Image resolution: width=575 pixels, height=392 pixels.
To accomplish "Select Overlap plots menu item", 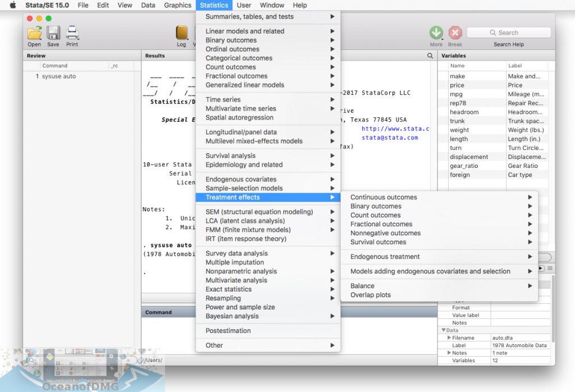I will click(439, 295).
